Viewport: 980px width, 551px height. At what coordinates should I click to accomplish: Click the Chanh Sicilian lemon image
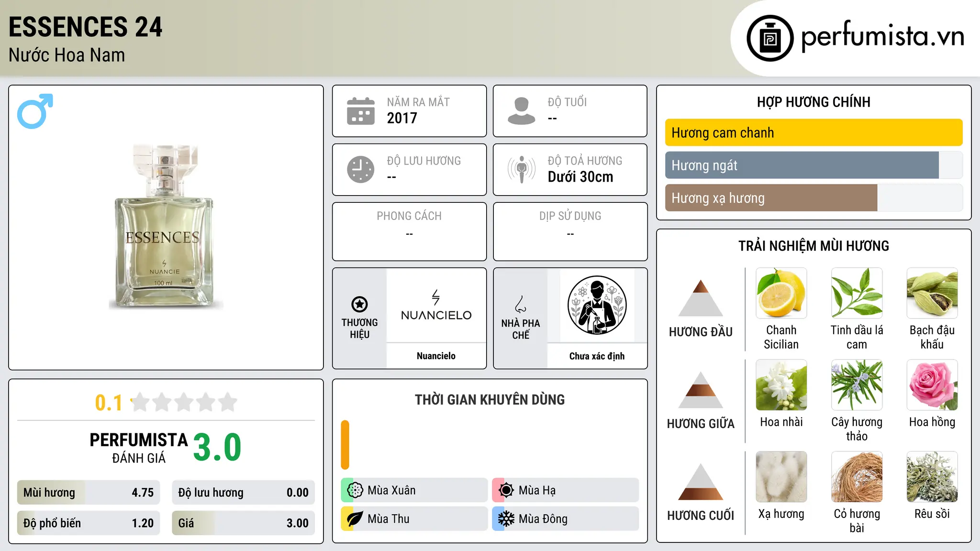pyautogui.click(x=781, y=293)
